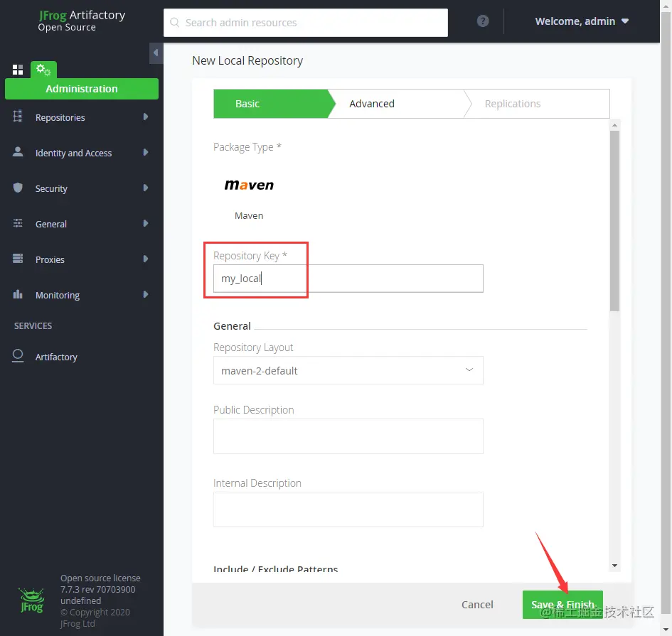672x636 pixels.
Task: Expand the Monitoring menu arrow
Action: click(x=146, y=294)
